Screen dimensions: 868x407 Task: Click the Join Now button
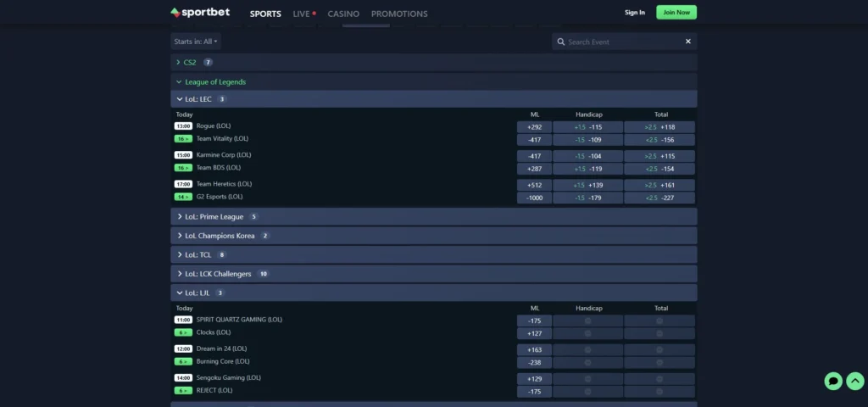tap(676, 12)
